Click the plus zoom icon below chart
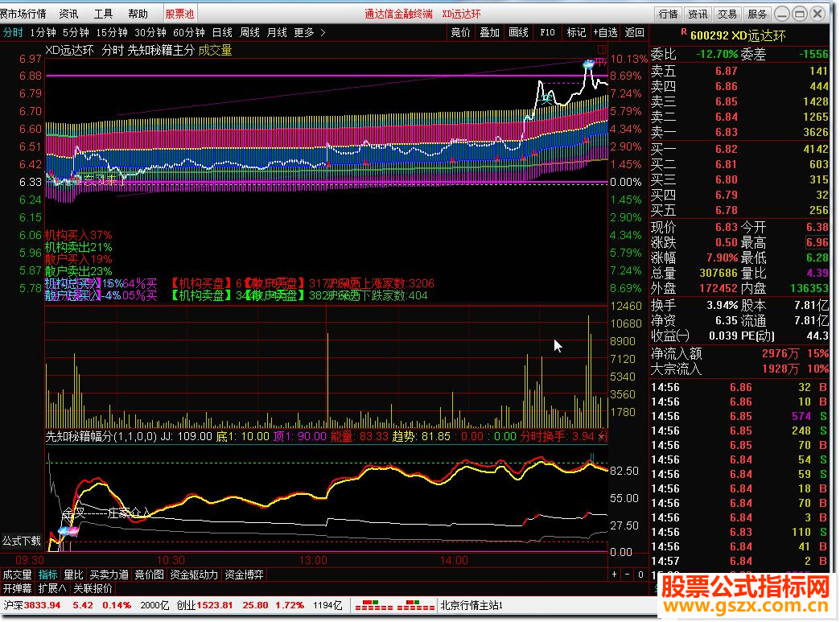Image resolution: width=840 pixels, height=622 pixels. (614, 575)
